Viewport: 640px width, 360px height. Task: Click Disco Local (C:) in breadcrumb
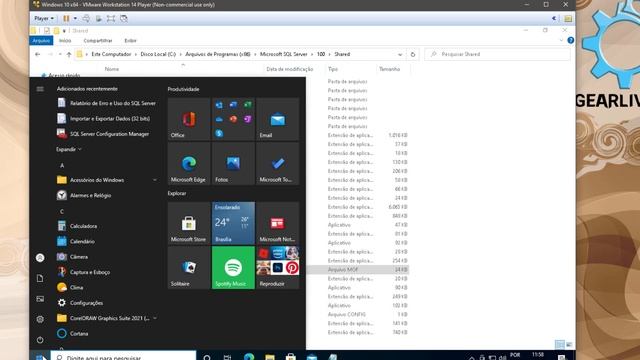click(158, 54)
